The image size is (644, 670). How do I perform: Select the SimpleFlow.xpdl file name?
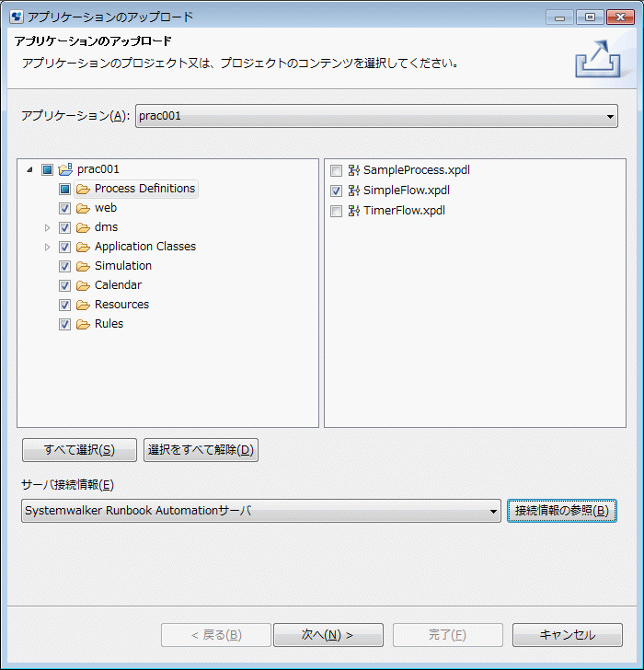coord(406,191)
